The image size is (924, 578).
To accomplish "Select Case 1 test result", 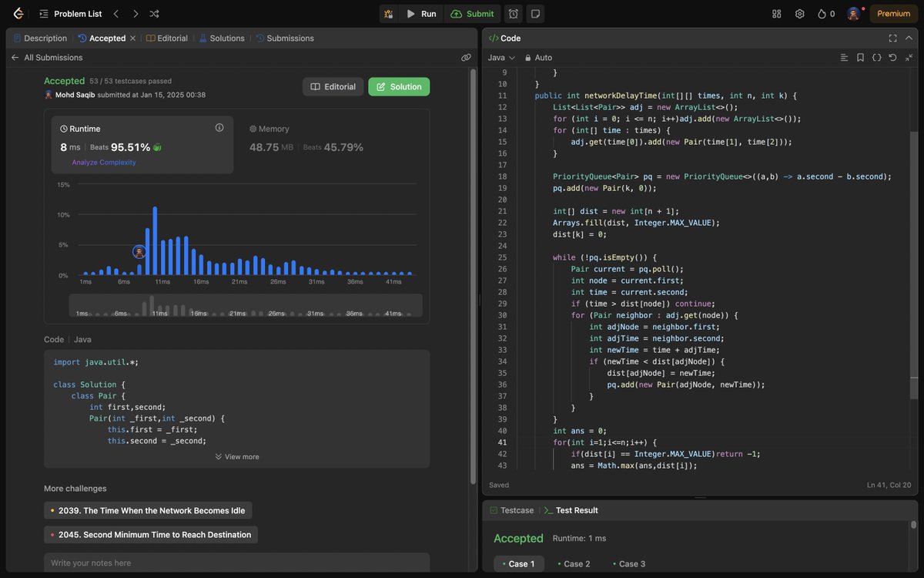I will click(x=519, y=564).
